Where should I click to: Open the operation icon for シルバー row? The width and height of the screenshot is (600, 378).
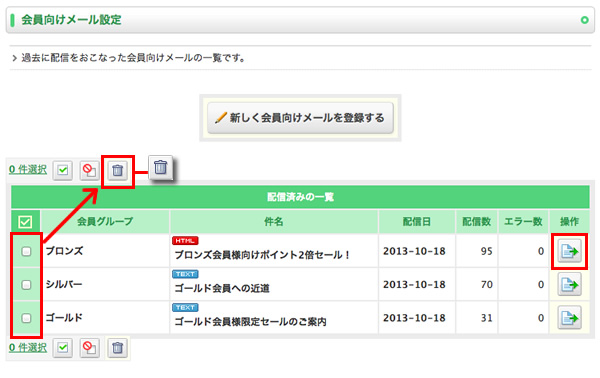[569, 285]
